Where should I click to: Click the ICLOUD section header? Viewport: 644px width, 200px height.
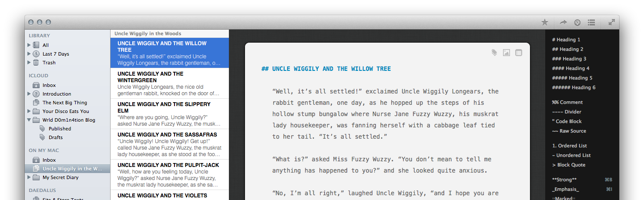coord(38,76)
